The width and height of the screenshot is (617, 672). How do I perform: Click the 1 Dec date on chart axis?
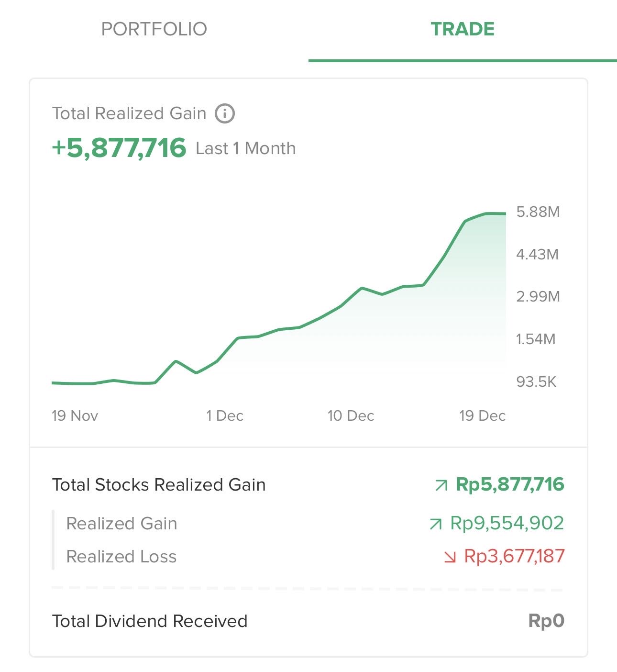[x=225, y=415]
